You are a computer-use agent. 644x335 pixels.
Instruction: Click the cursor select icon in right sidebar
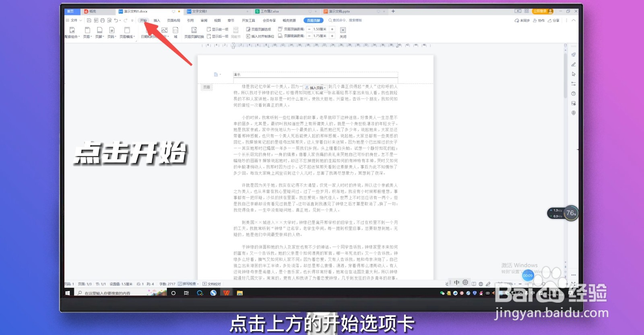574,74
